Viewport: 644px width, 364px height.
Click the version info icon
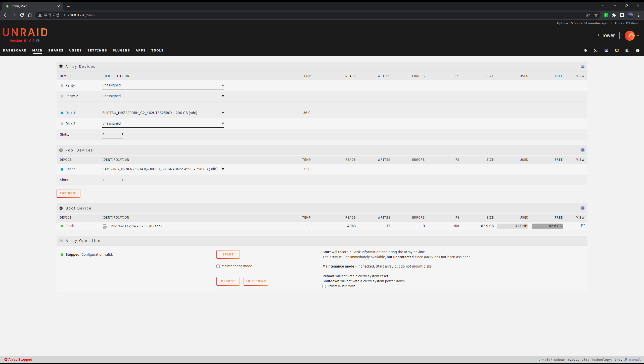tap(38, 41)
